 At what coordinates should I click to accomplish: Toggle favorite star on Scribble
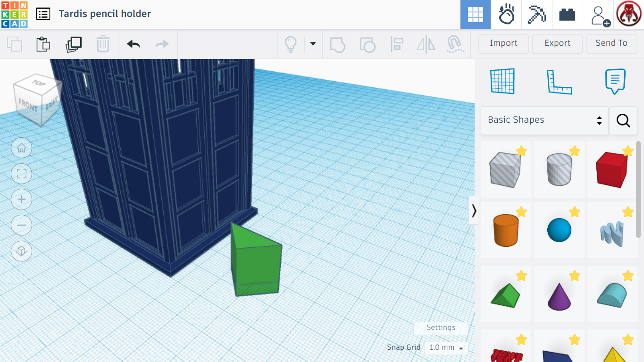point(627,212)
